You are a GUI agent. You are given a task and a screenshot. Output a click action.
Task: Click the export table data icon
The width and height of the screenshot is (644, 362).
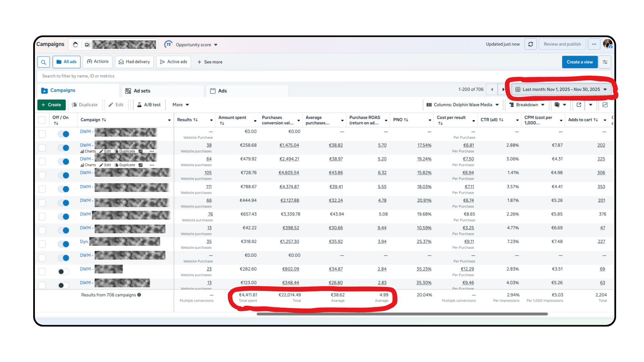[x=579, y=105]
